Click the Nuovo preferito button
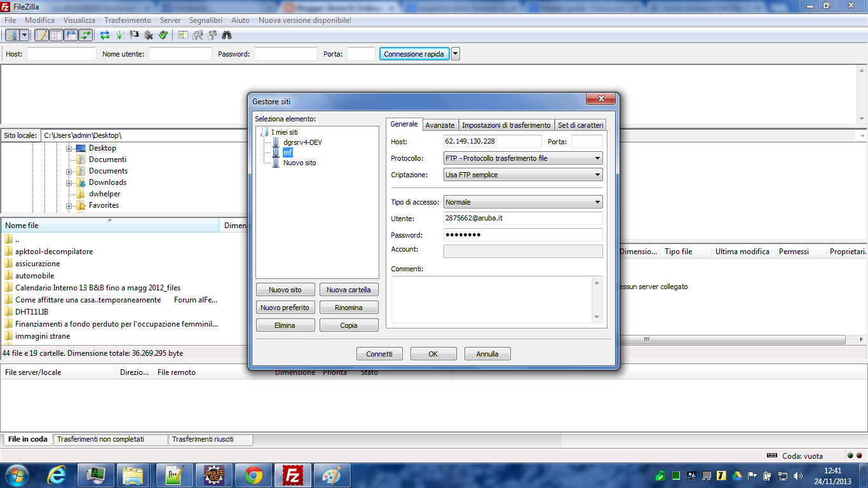The height and width of the screenshot is (488, 868). pyautogui.click(x=285, y=308)
